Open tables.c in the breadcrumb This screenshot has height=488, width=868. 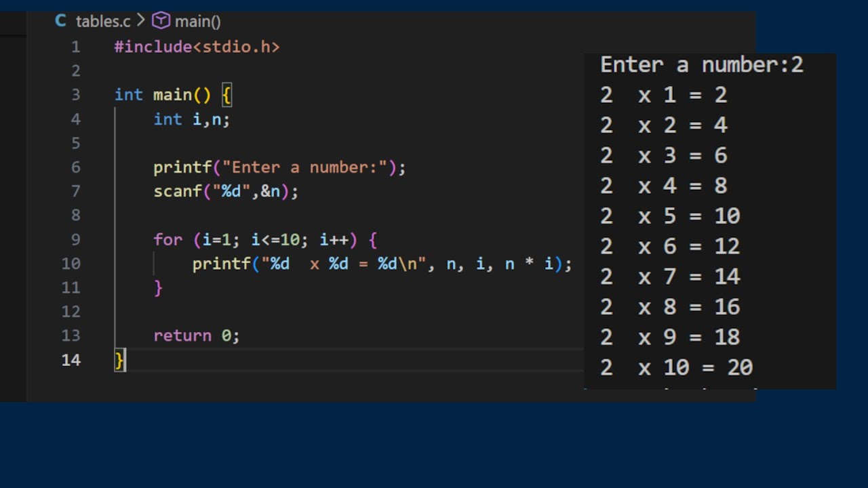(103, 21)
